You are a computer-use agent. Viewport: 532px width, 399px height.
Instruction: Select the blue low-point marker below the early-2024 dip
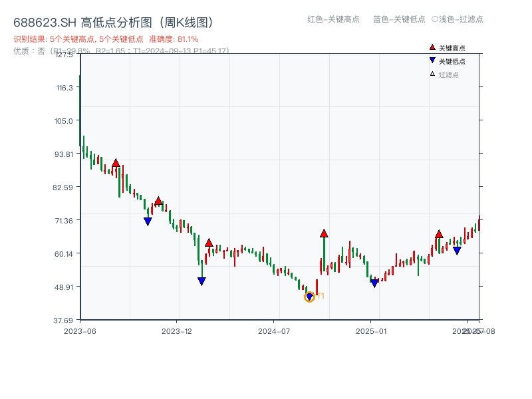click(201, 281)
